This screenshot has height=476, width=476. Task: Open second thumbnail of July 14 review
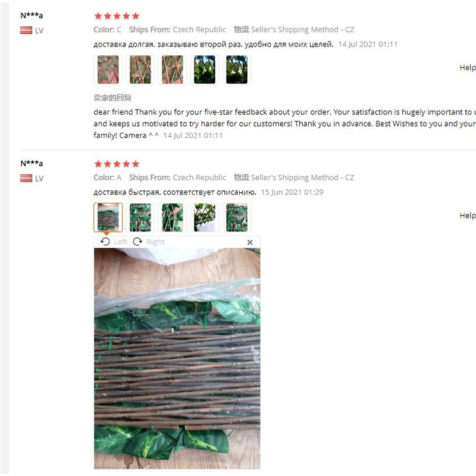(140, 70)
